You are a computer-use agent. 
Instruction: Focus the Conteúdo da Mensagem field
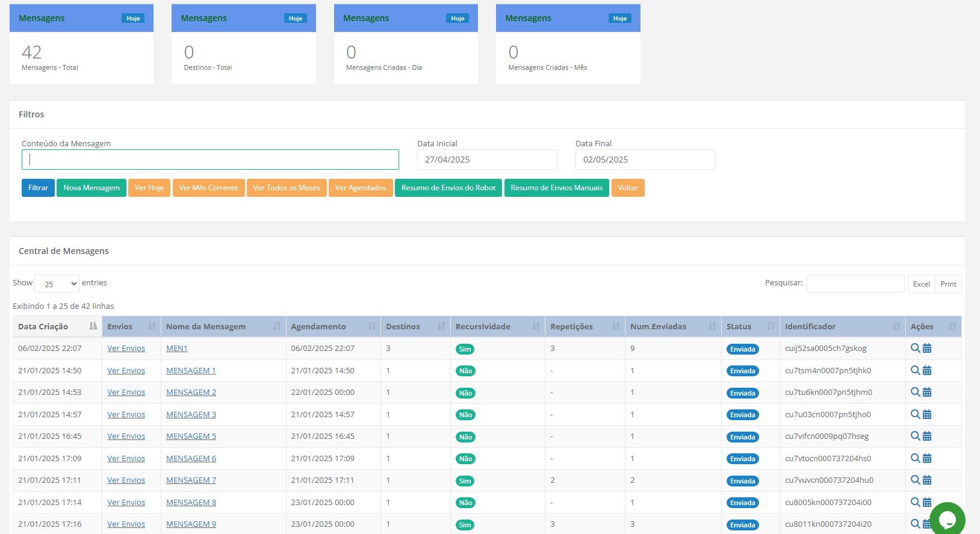210,160
